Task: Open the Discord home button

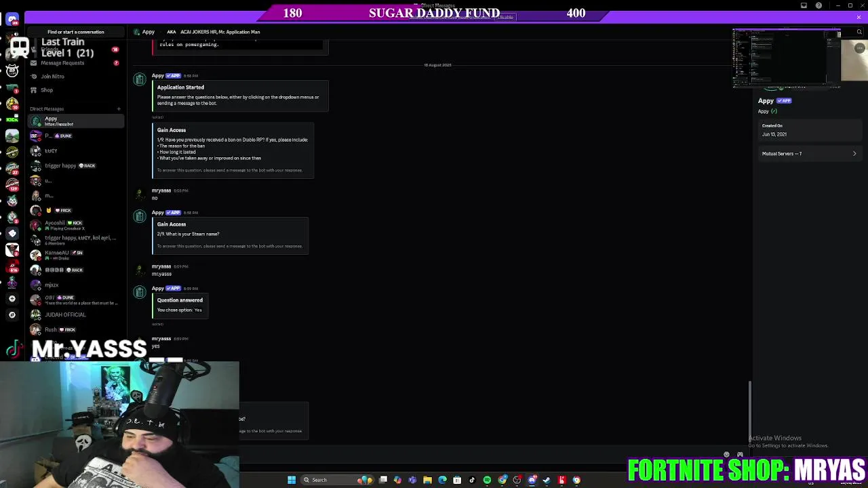Action: [x=12, y=20]
